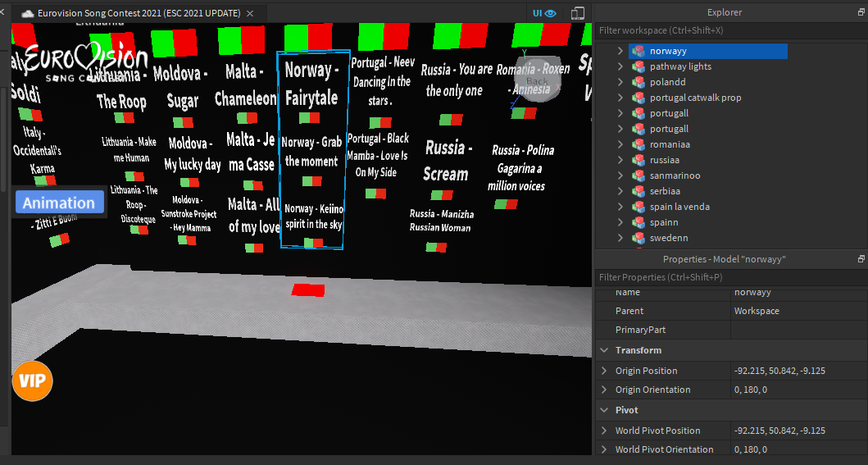The height and width of the screenshot is (465, 868).
Task: Click the serbiaa model icon
Action: [x=639, y=191]
